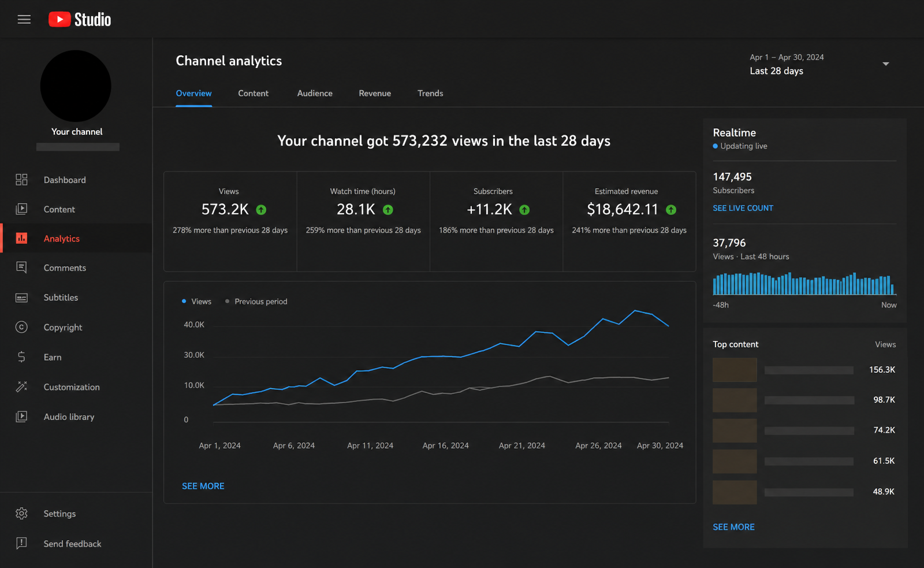Image resolution: width=924 pixels, height=568 pixels.
Task: Click the Audio library icon
Action: tap(21, 417)
